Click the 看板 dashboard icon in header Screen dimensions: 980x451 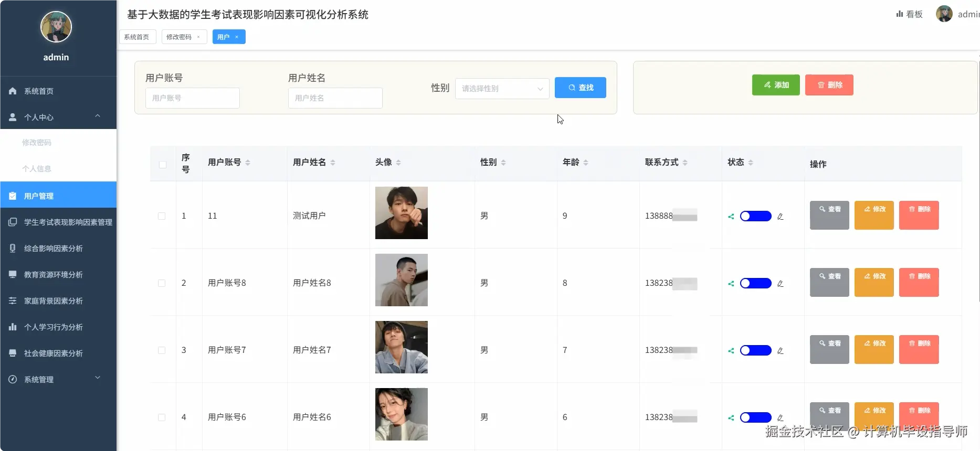coord(899,14)
